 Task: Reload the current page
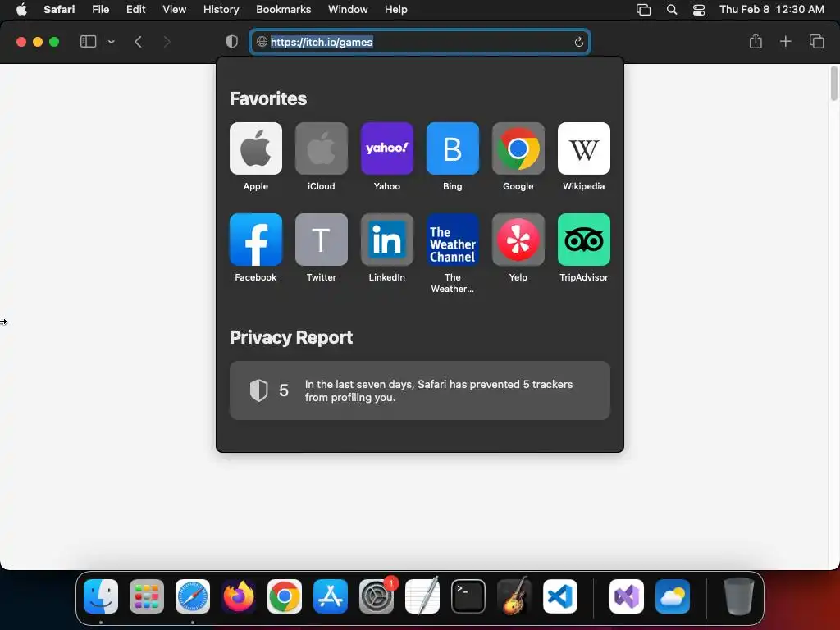[x=578, y=42]
